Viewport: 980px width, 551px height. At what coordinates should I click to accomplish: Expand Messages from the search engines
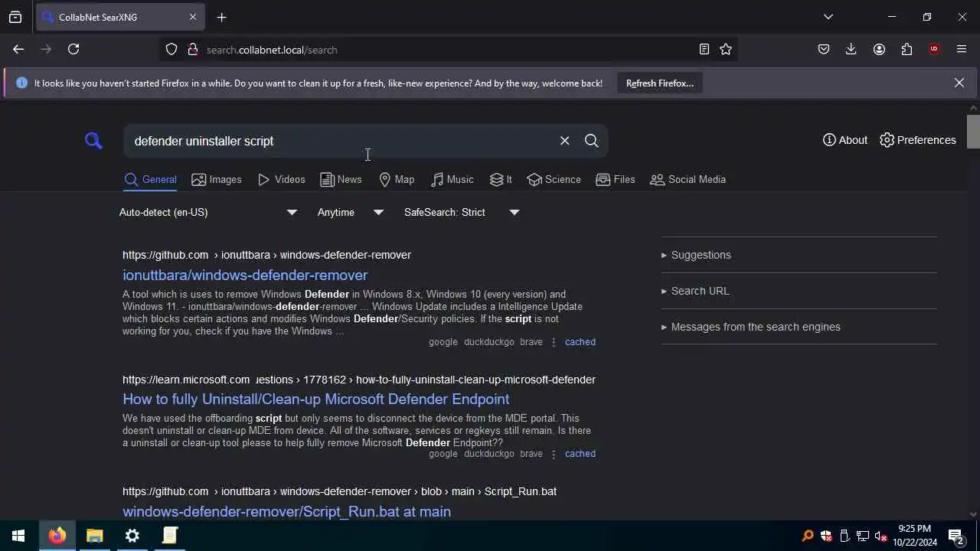coord(751,327)
